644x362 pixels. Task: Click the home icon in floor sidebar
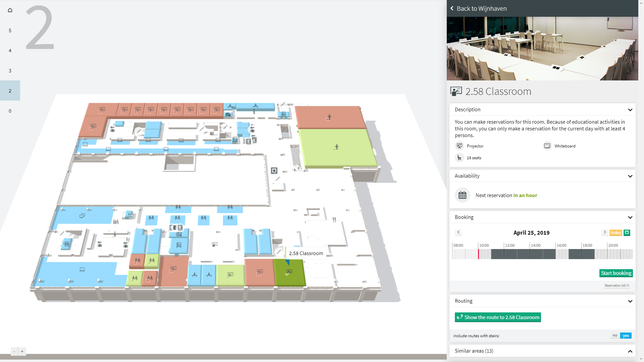(10, 10)
